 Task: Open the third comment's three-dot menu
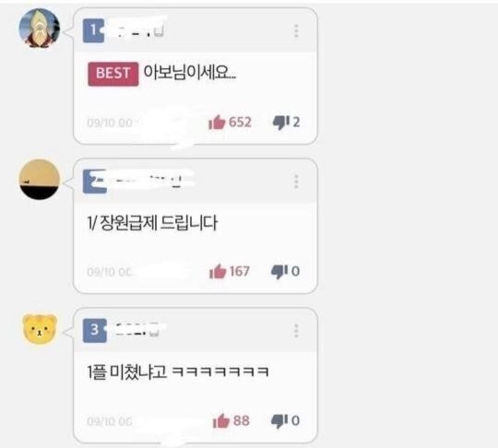click(296, 331)
